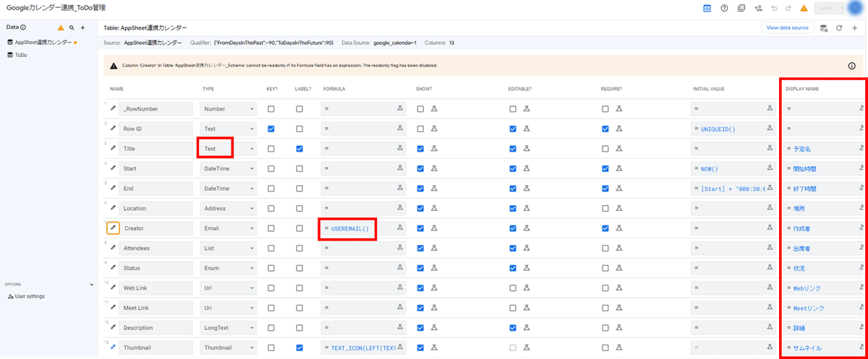This screenshot has height=359, width=868.
Task: Open the orange warning icon in top toolbar
Action: click(804, 8)
